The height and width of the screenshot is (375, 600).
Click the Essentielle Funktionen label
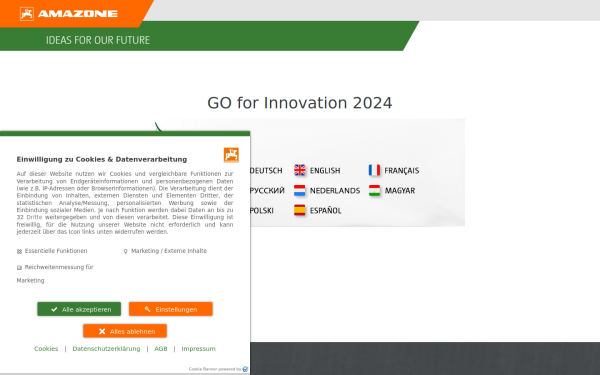click(56, 251)
